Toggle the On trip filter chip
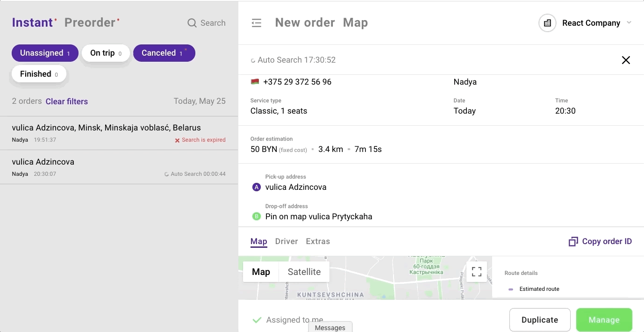 click(x=106, y=53)
